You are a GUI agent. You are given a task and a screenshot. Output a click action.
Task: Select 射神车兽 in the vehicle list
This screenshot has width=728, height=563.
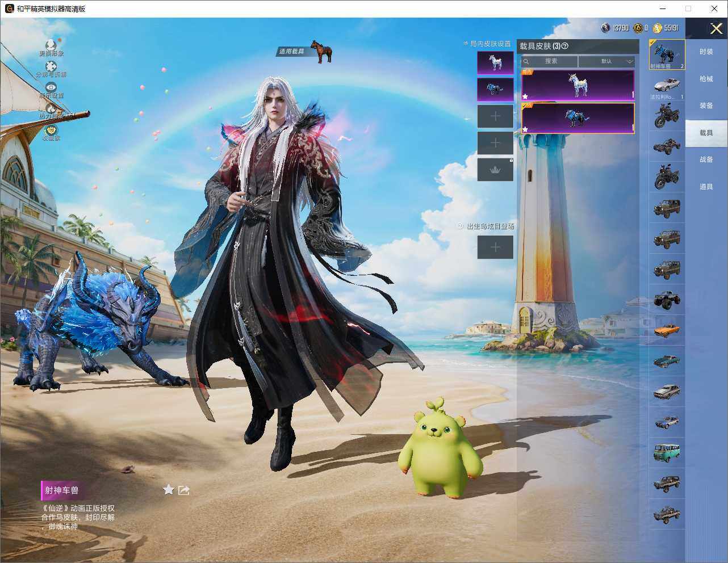tap(667, 54)
